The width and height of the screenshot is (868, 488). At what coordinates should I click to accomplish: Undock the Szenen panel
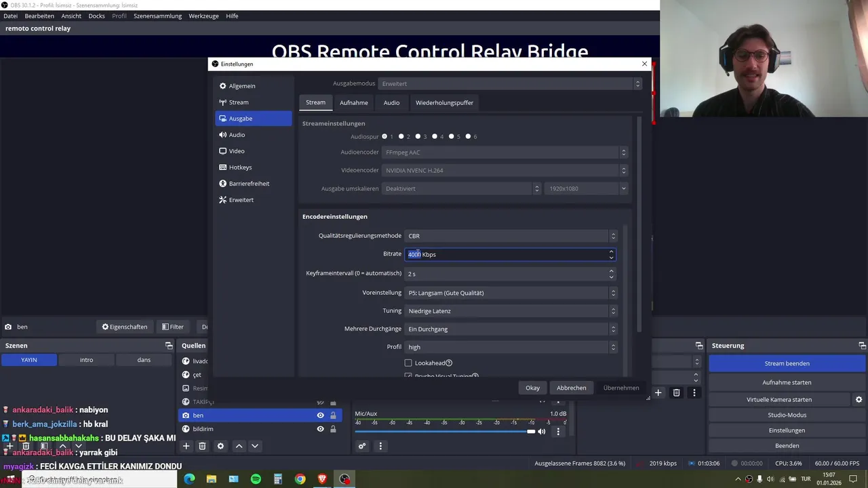169,346
